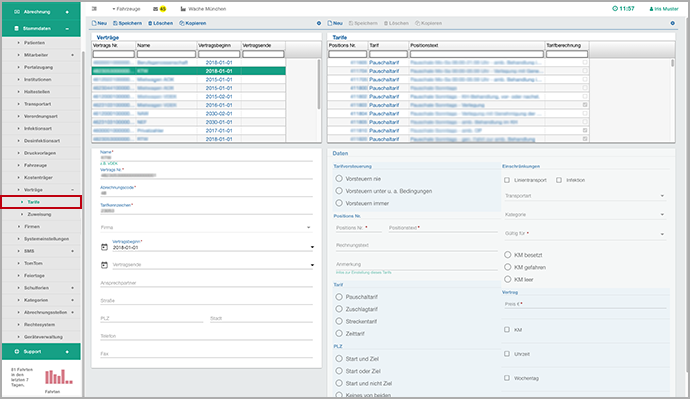Open the Gültig für dropdown
This screenshot has width=690, height=399.
pyautogui.click(x=585, y=234)
